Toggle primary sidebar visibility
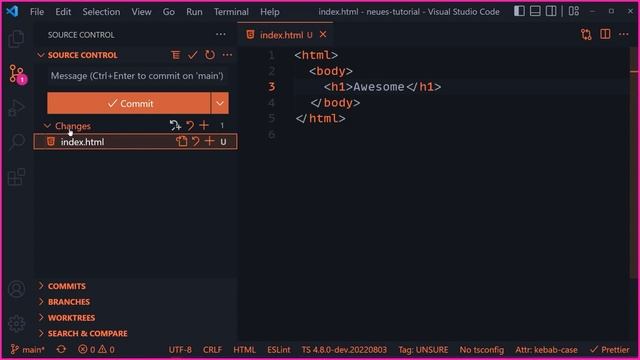 (519, 11)
